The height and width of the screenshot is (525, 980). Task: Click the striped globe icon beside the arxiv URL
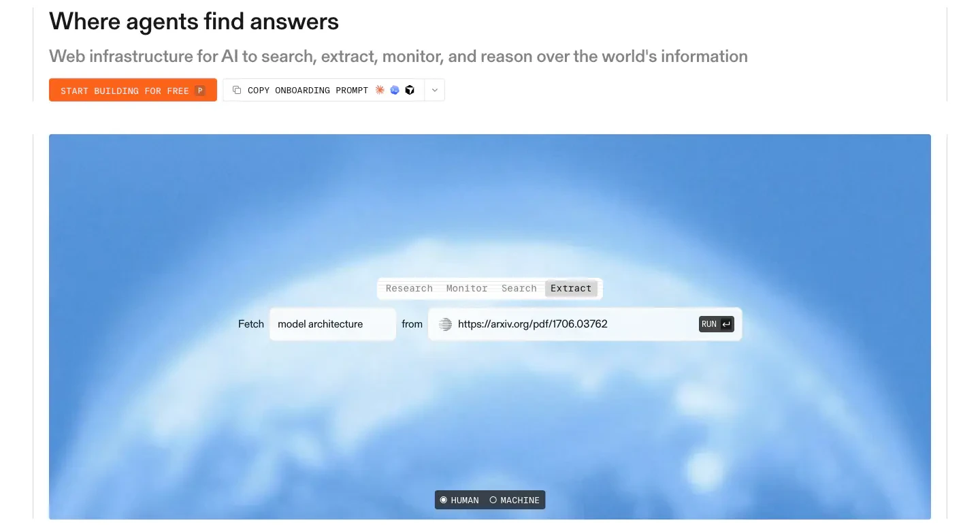tap(445, 324)
